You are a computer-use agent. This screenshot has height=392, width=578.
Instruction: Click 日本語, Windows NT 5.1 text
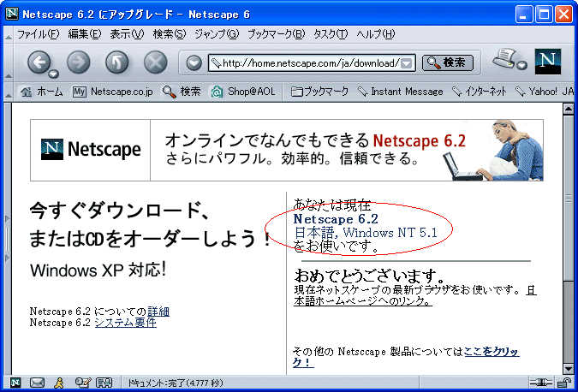[366, 233]
